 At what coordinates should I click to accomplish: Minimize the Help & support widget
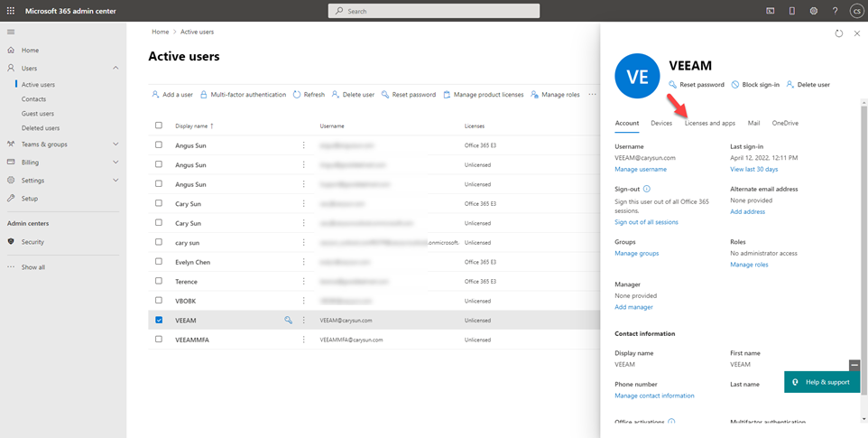(854, 365)
